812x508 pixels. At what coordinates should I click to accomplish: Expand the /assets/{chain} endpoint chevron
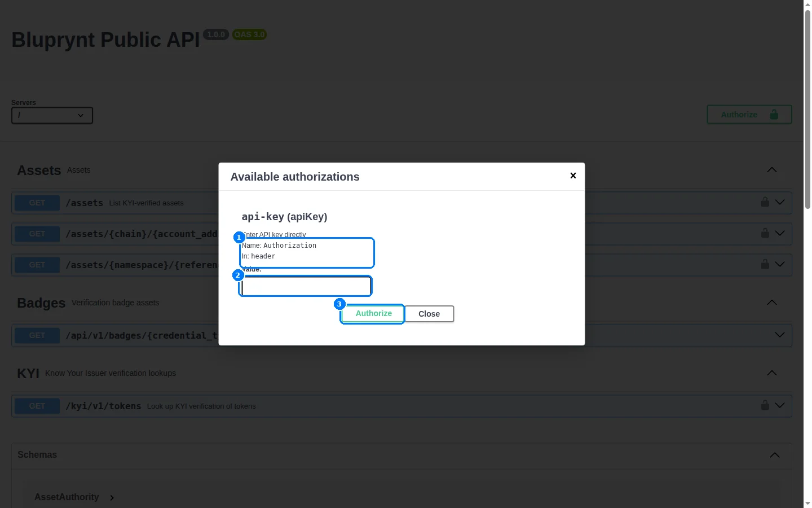tap(780, 233)
